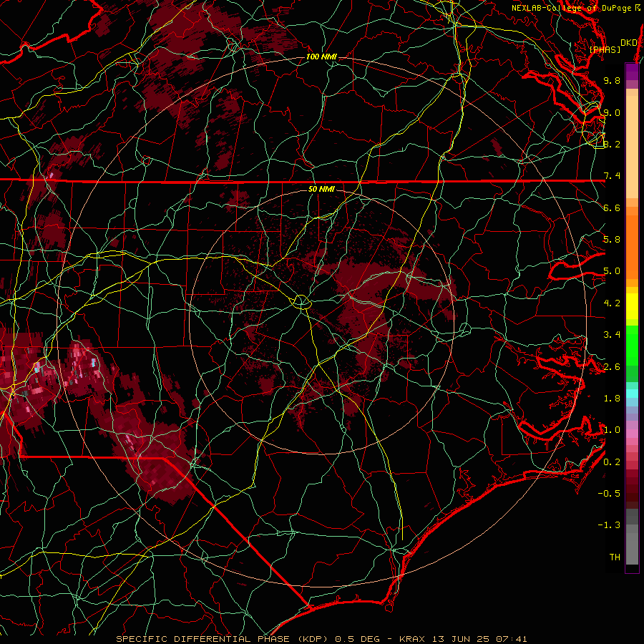Click the 6.6 value on the scale
The image size is (644, 644).
click(612, 208)
